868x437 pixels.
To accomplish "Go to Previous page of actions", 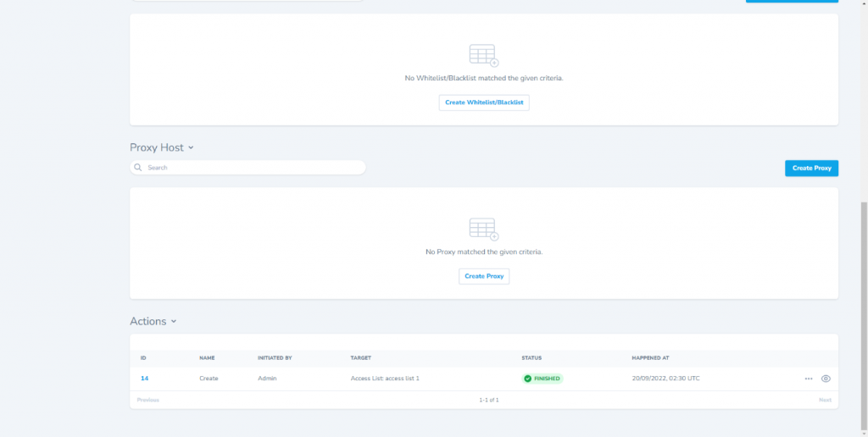I will pyautogui.click(x=148, y=400).
